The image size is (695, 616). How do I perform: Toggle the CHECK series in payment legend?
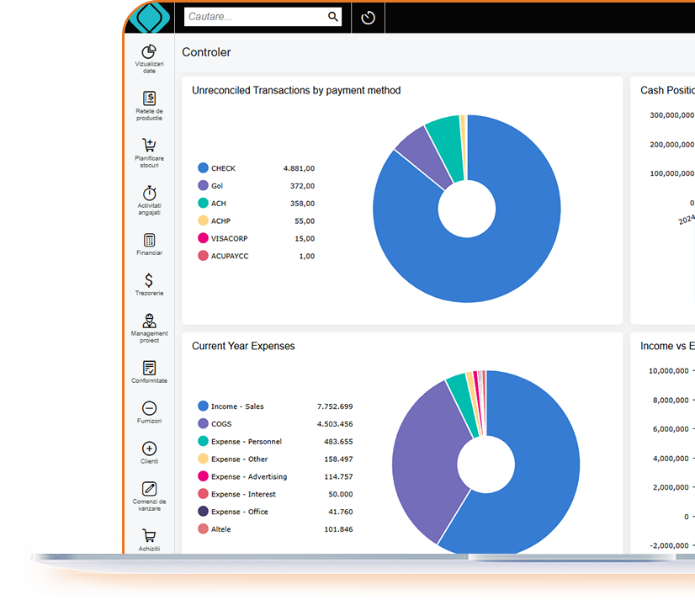(219, 168)
